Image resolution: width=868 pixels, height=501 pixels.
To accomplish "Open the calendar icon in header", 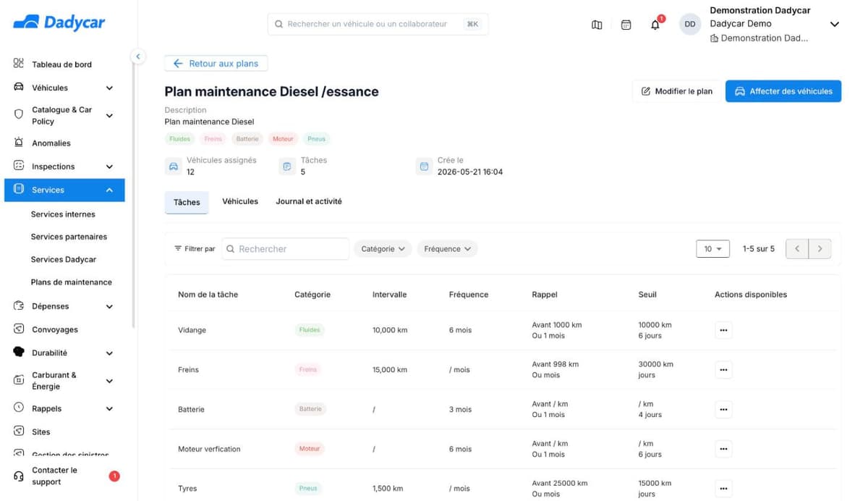I will click(626, 25).
